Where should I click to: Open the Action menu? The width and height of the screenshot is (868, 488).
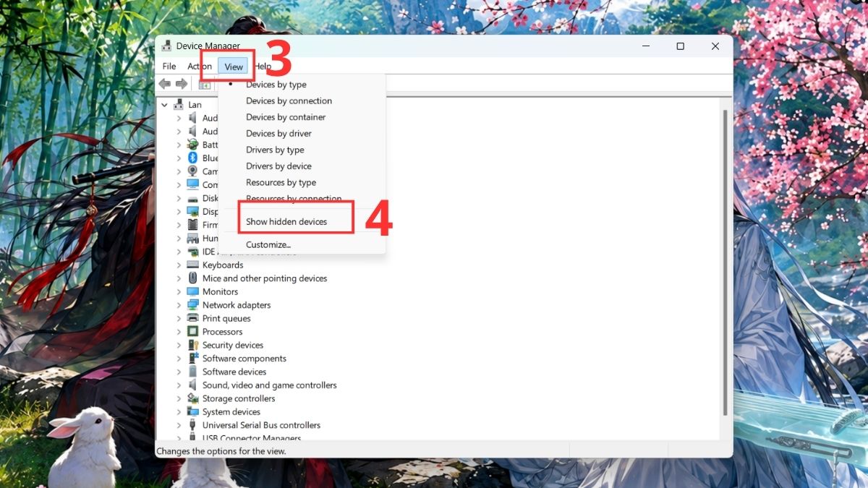[200, 67]
